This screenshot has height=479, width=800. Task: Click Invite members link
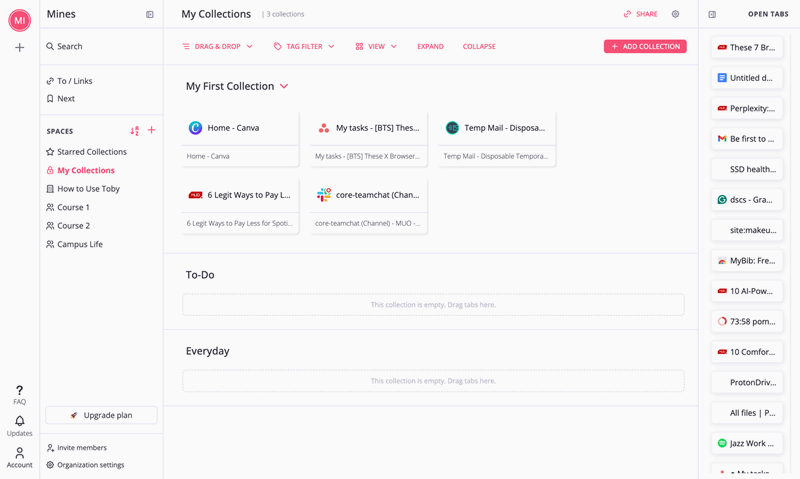coord(77,447)
